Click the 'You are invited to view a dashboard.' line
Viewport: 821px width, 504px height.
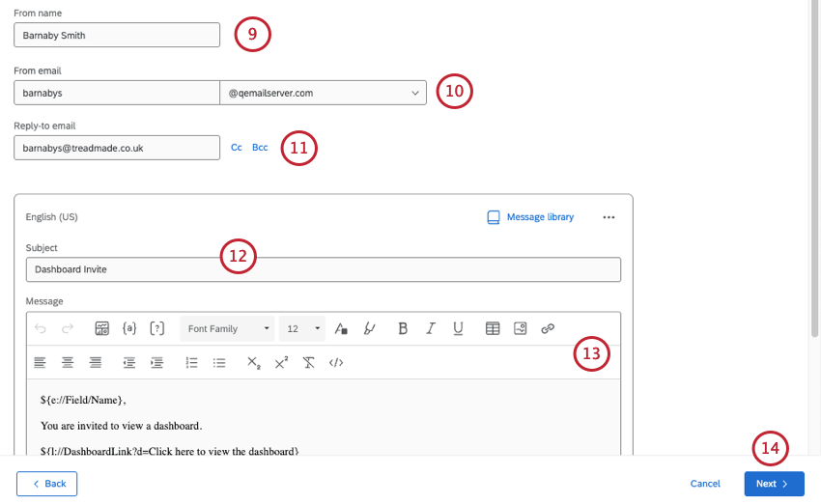(121, 426)
